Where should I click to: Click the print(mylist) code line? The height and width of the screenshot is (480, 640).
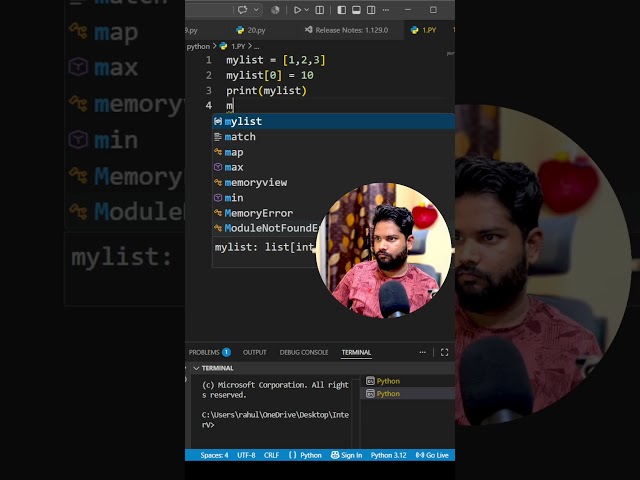(x=267, y=90)
